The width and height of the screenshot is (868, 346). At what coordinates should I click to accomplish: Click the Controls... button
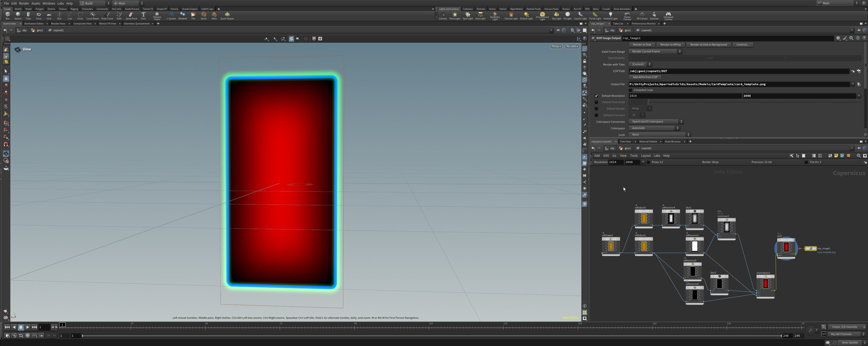743,45
